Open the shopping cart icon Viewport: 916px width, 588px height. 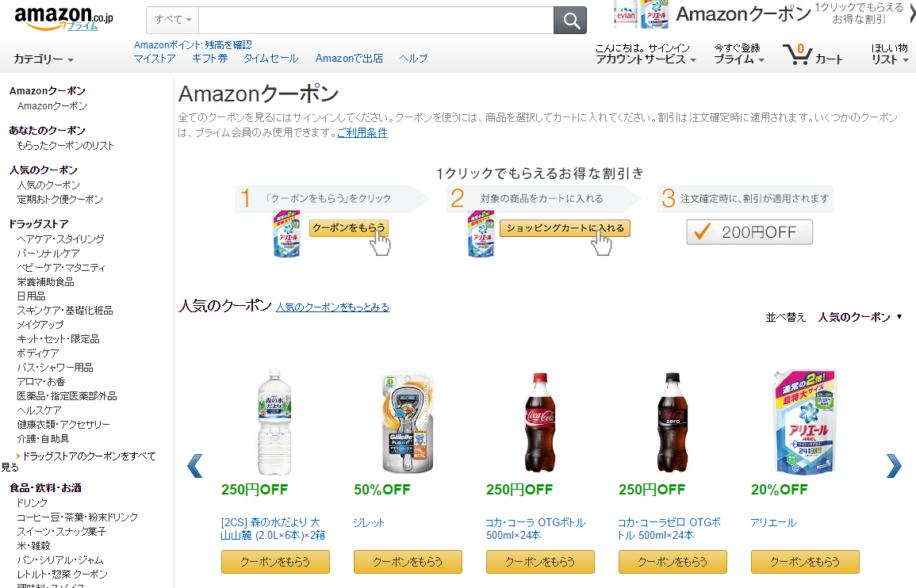pyautogui.click(x=796, y=54)
